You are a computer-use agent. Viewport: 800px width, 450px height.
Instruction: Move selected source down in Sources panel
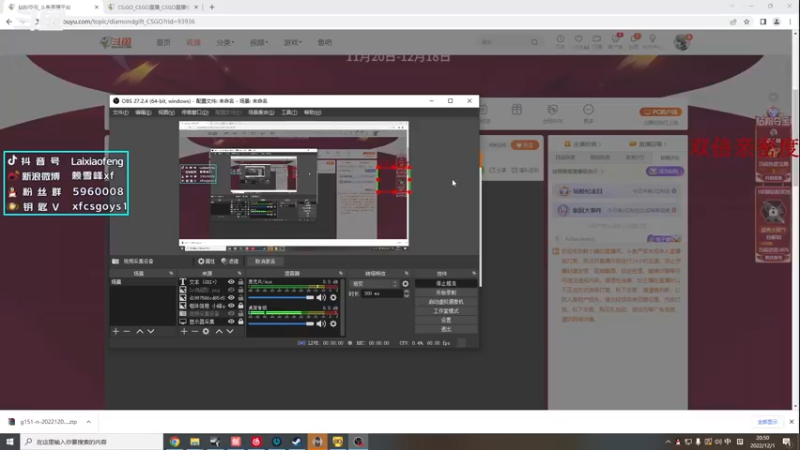[x=230, y=332]
